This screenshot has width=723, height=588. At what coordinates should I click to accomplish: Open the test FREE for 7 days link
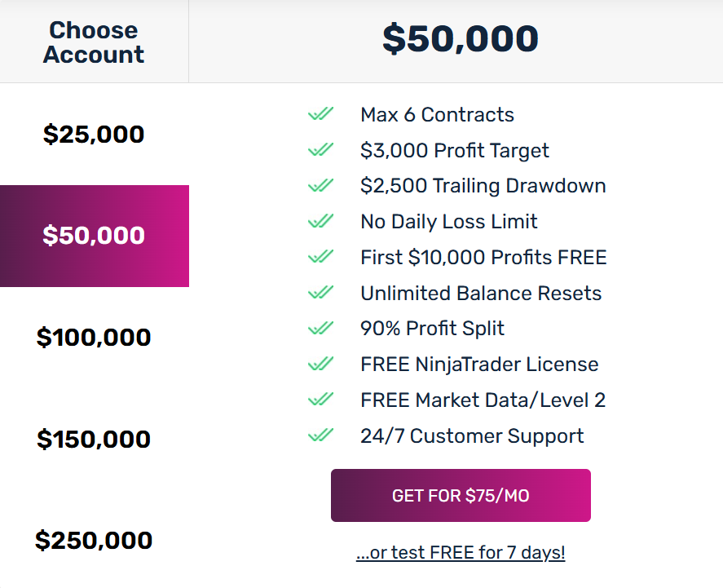point(461,552)
